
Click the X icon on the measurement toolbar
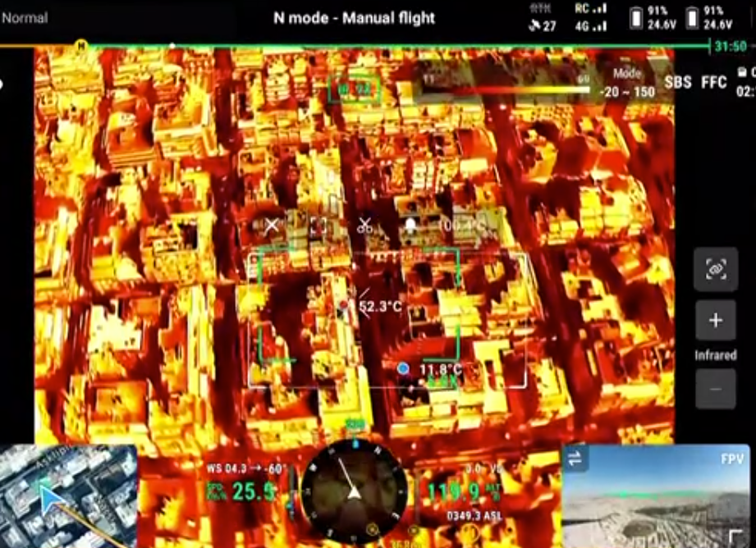(x=272, y=225)
